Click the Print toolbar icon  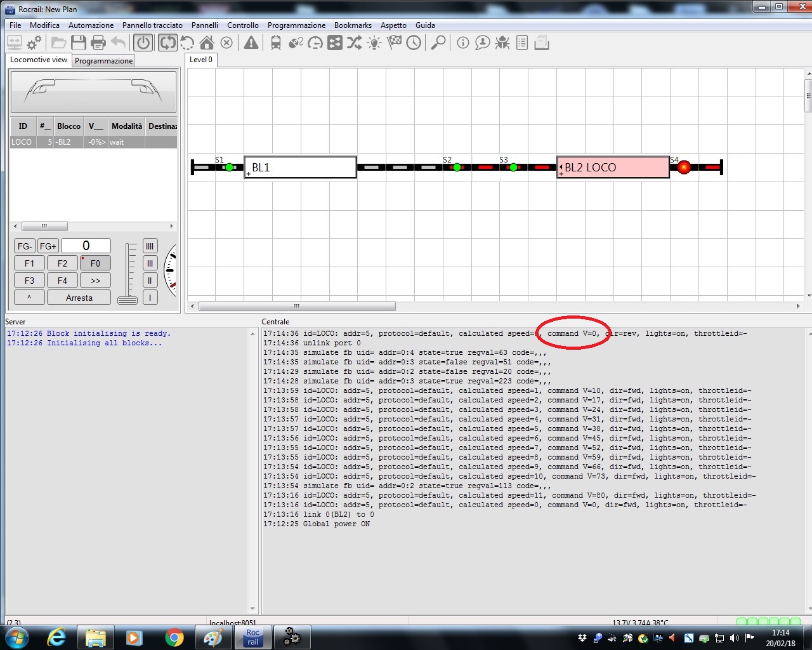coord(98,43)
